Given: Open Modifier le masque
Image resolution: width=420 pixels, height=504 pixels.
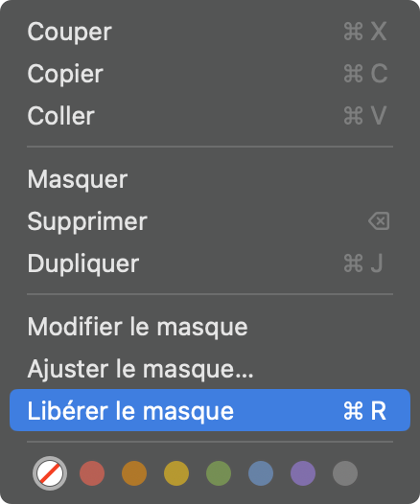Looking at the screenshot, I should (x=210, y=327).
